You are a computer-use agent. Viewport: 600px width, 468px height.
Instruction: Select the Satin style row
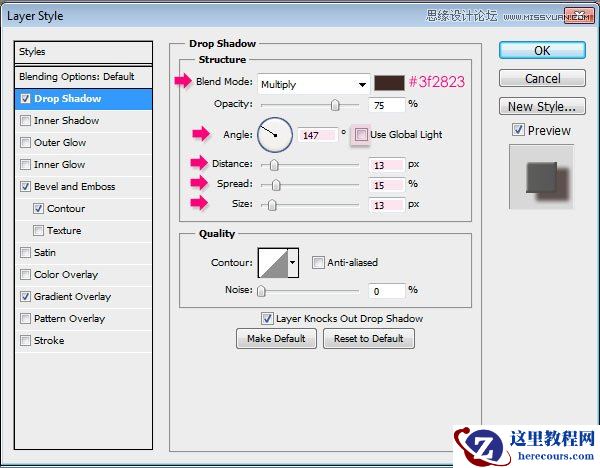[x=83, y=253]
